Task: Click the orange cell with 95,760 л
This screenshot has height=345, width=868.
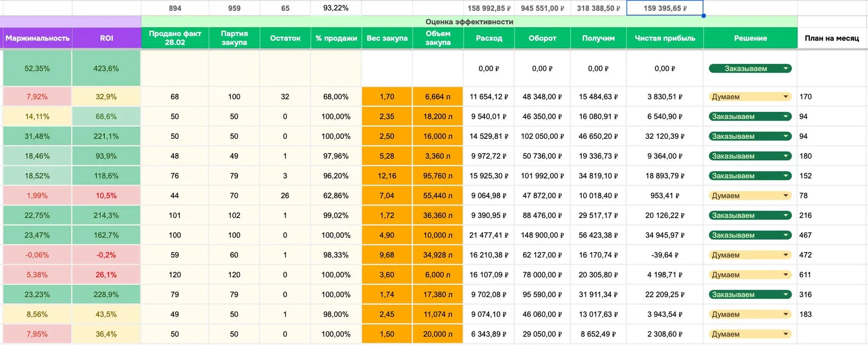Action: click(438, 176)
